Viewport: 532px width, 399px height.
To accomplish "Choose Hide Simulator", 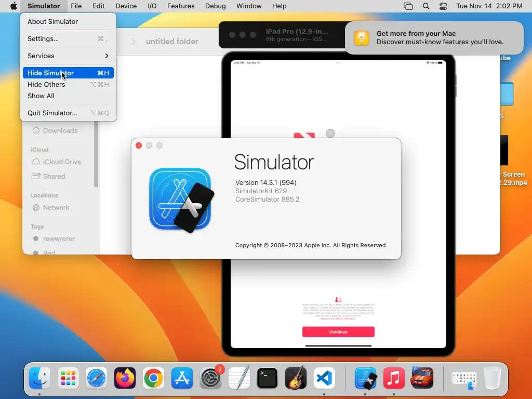I will 68,73.
